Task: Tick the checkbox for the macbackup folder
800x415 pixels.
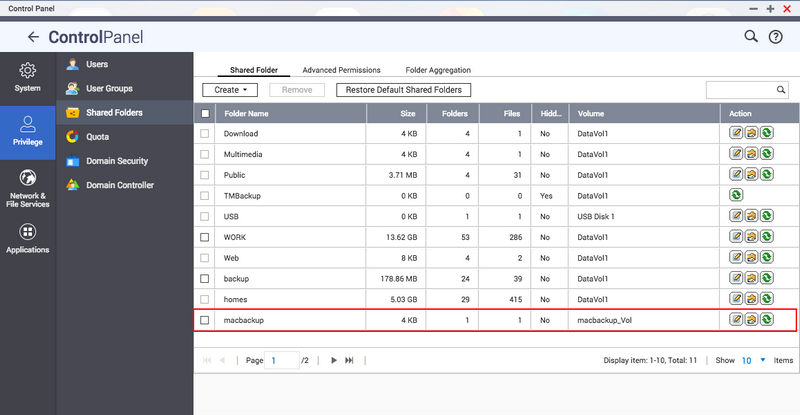Action: 205,320
